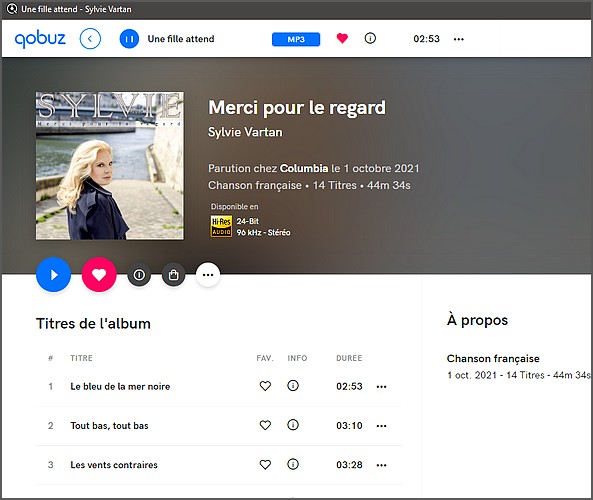593x500 pixels.
Task: Show info for Le bleu de la mer noire
Action: (x=293, y=385)
